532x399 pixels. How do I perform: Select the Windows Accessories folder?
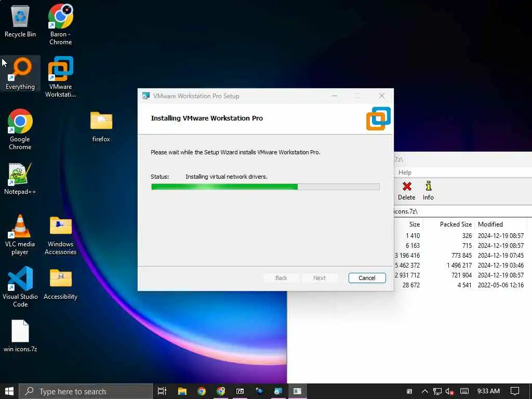[x=60, y=235]
